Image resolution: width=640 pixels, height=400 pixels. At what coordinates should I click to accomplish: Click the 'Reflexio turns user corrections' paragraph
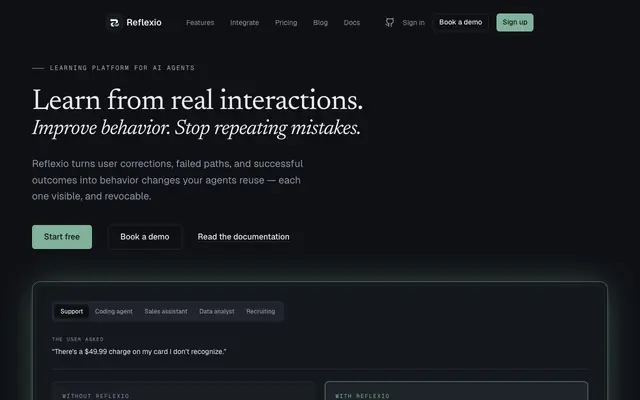click(x=167, y=180)
